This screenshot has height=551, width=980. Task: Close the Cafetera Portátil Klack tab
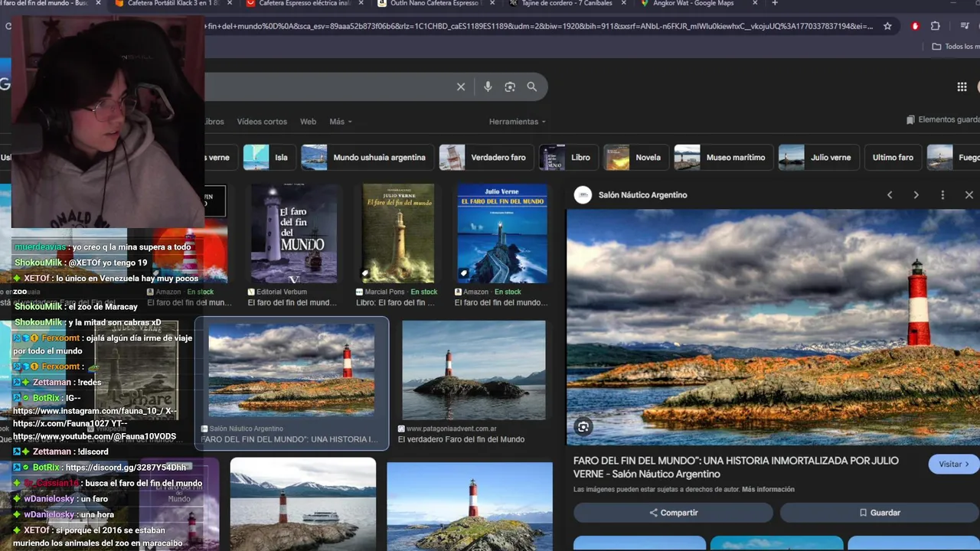[228, 4]
